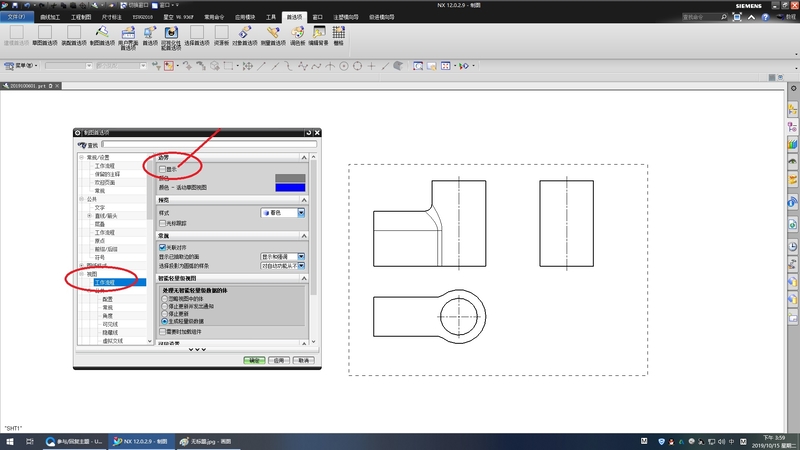The height and width of the screenshot is (450, 800).
Task: Confirm dialog with the green 确定 button
Action: click(254, 360)
